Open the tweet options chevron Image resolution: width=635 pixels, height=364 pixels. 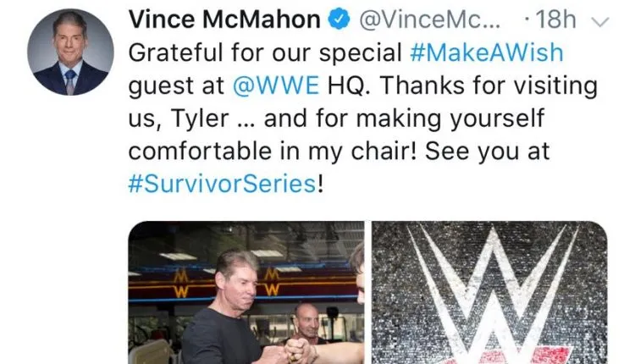pyautogui.click(x=600, y=21)
